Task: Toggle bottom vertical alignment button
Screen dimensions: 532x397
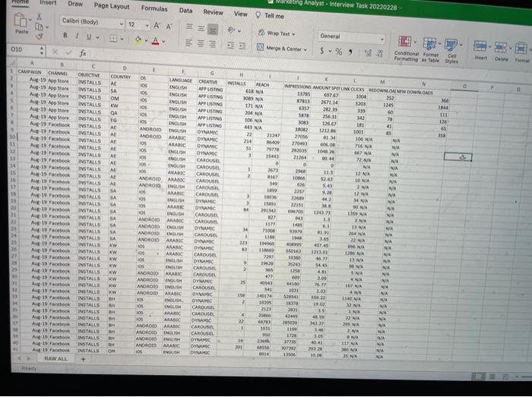Action: click(x=213, y=30)
